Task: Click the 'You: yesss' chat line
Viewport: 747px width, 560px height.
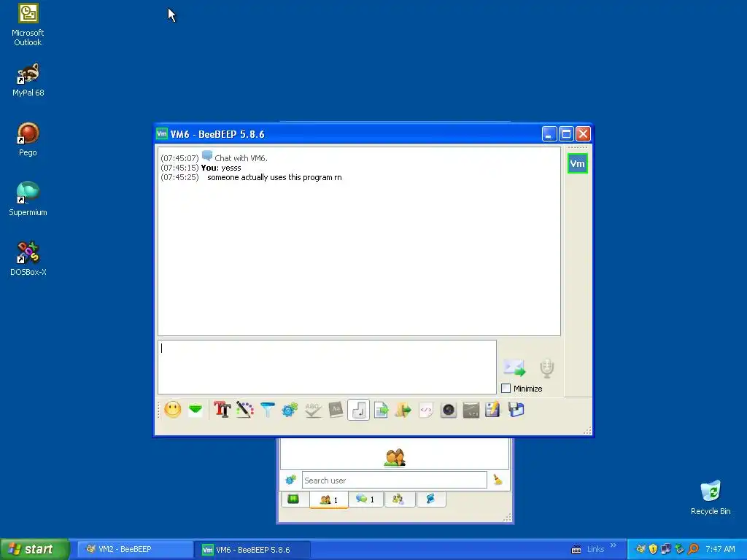Action: (x=221, y=168)
